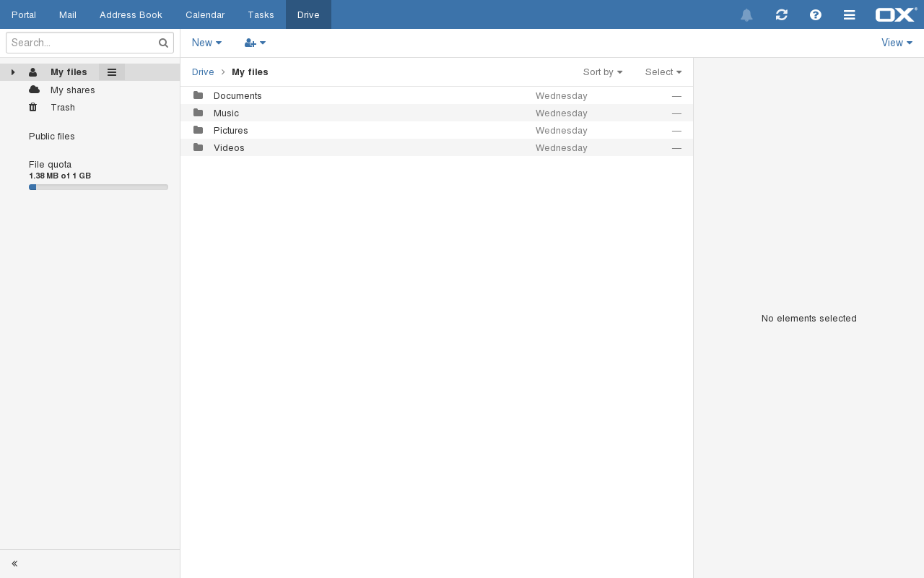
Task: Open the help question mark icon
Action: (816, 15)
